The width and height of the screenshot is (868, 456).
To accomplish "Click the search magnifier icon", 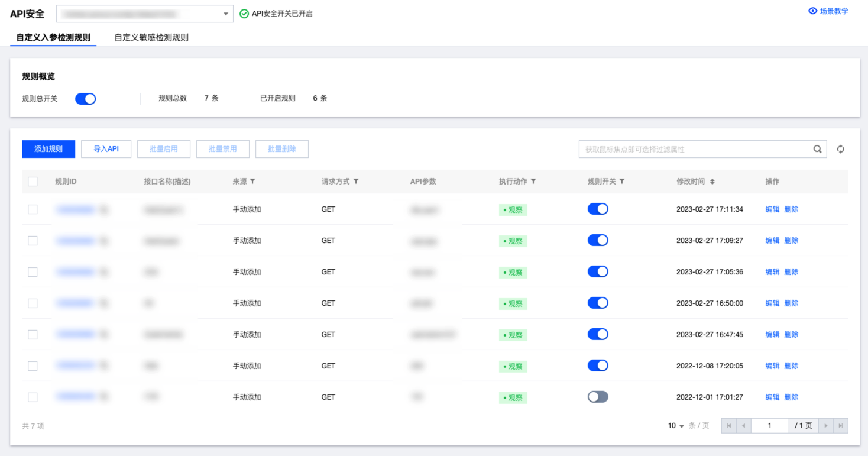I will 817,149.
